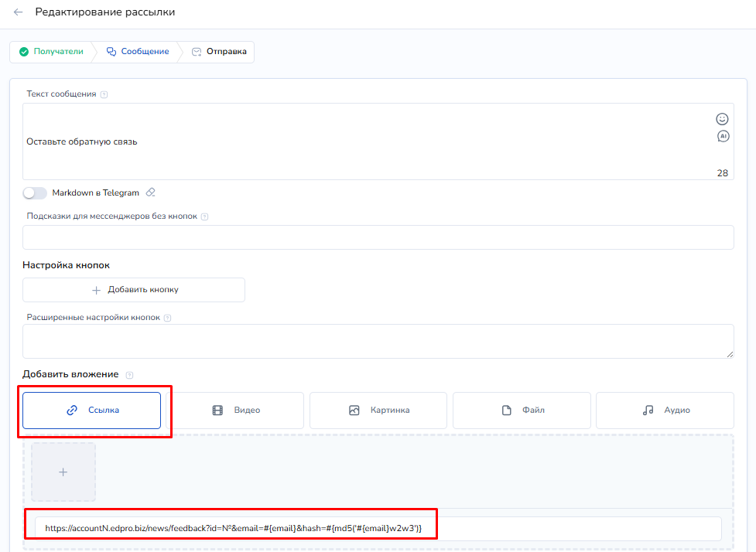The width and height of the screenshot is (756, 552).
Task: Go to the 'Получатели' step
Action: [51, 52]
